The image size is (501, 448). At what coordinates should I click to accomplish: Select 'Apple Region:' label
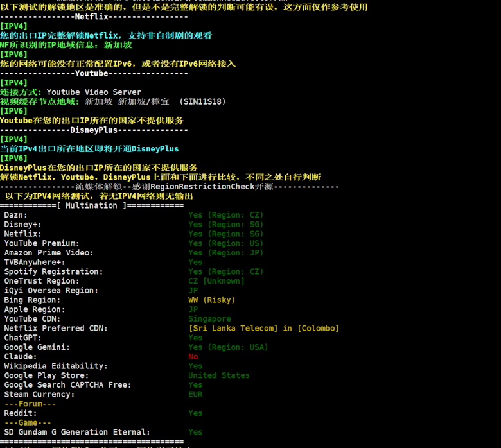coord(35,309)
